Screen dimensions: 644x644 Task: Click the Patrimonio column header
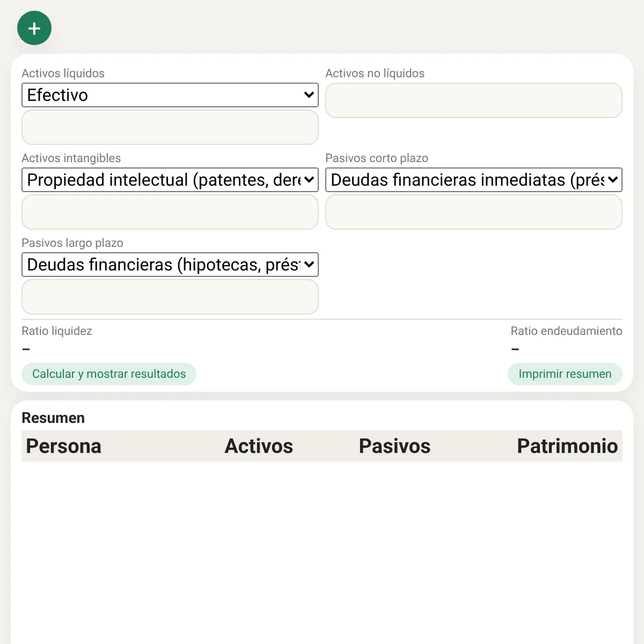[567, 446]
